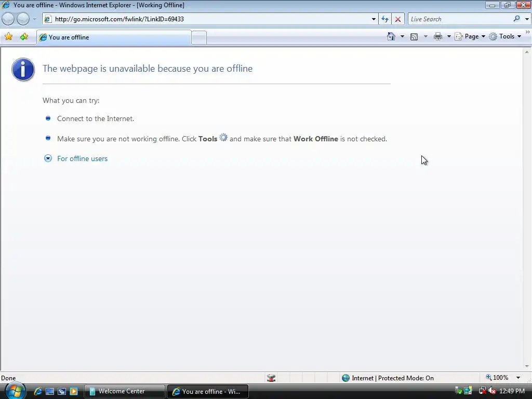Click the disconnected network tray icon

(482, 391)
